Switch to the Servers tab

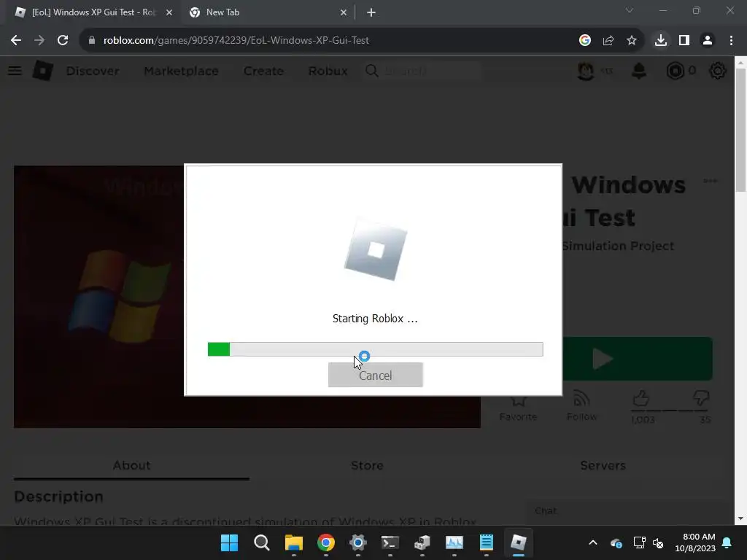(x=603, y=465)
